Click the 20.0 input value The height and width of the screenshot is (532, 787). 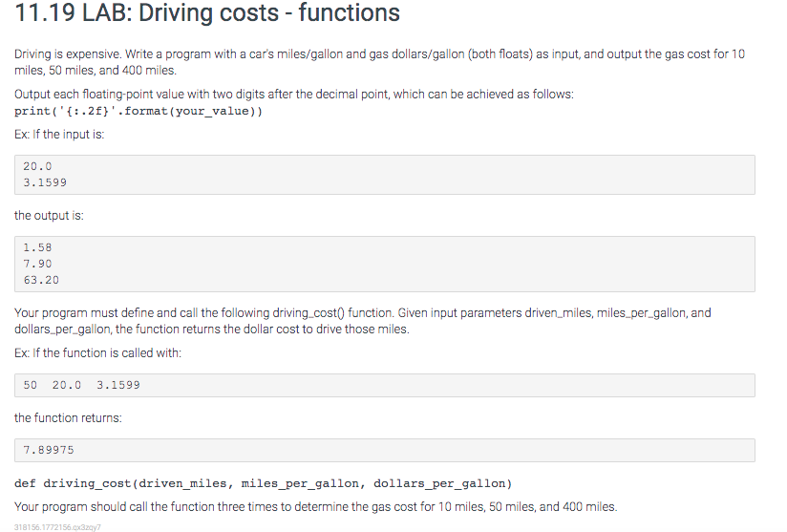[37, 166]
